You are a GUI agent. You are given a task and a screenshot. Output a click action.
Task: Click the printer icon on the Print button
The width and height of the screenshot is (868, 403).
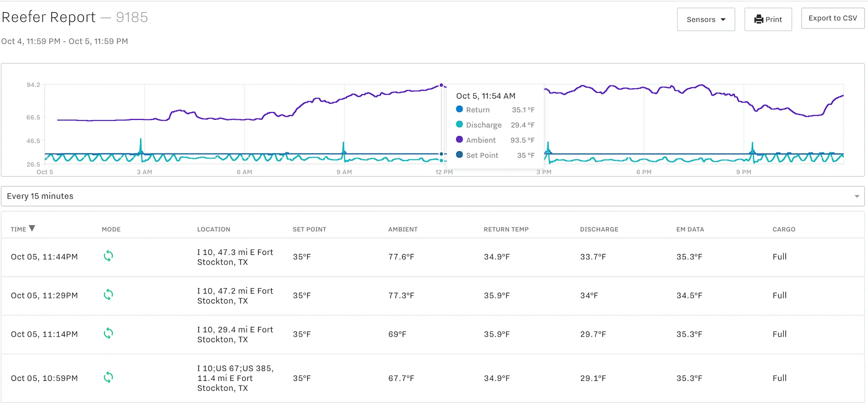pos(759,19)
